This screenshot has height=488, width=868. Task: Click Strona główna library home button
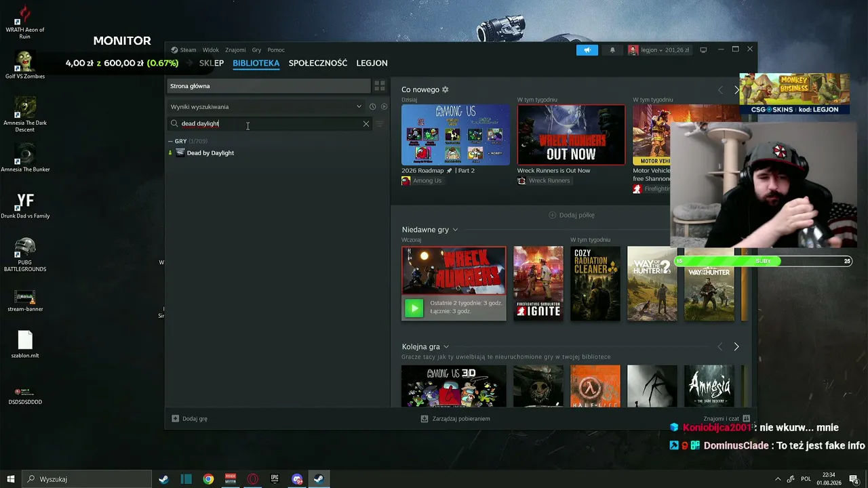point(269,86)
